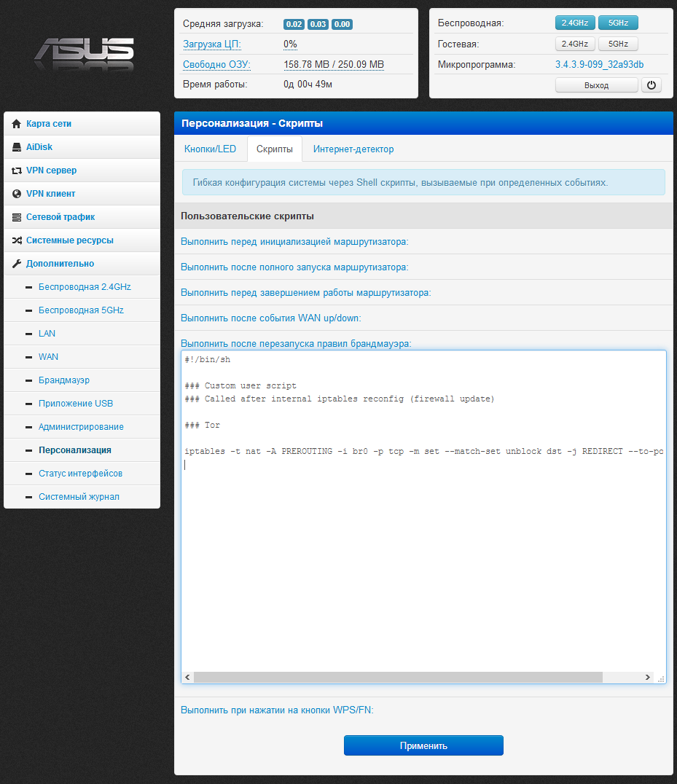Switch to Интернет-детектор tab
The height and width of the screenshot is (784, 677).
[x=353, y=149]
